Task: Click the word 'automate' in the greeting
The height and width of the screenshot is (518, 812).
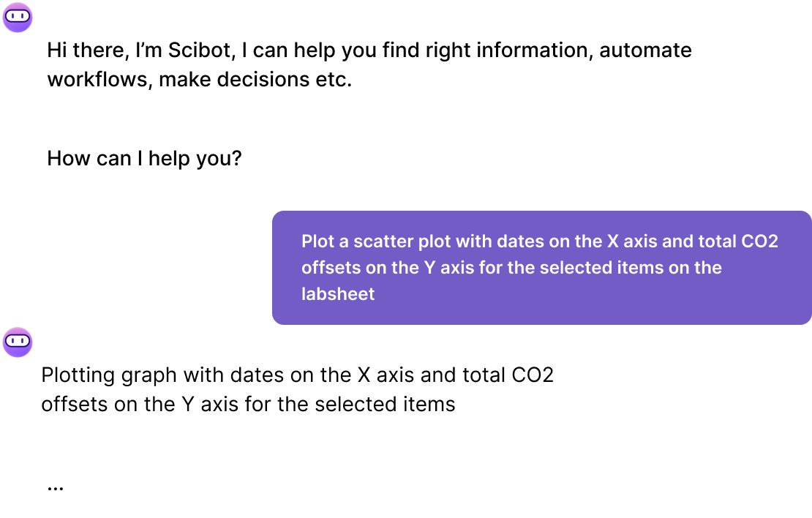Action: click(645, 50)
